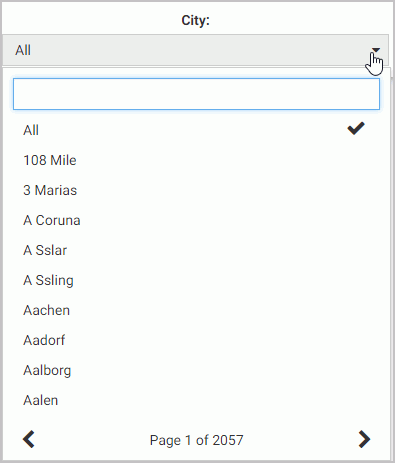Click the previous page arrow icon

click(29, 439)
